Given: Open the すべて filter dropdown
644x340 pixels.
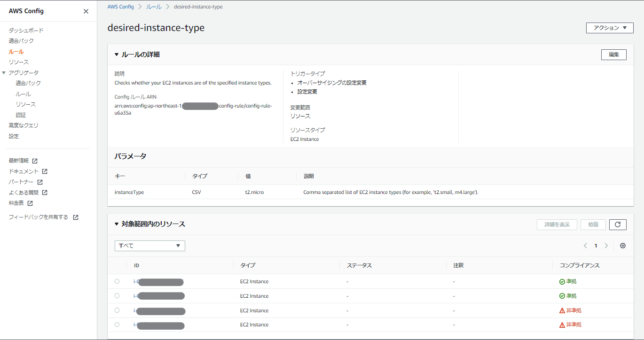Looking at the screenshot, I should click(x=149, y=246).
